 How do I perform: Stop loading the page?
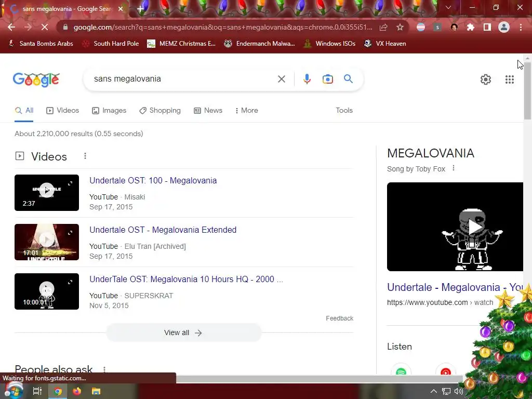click(x=45, y=27)
